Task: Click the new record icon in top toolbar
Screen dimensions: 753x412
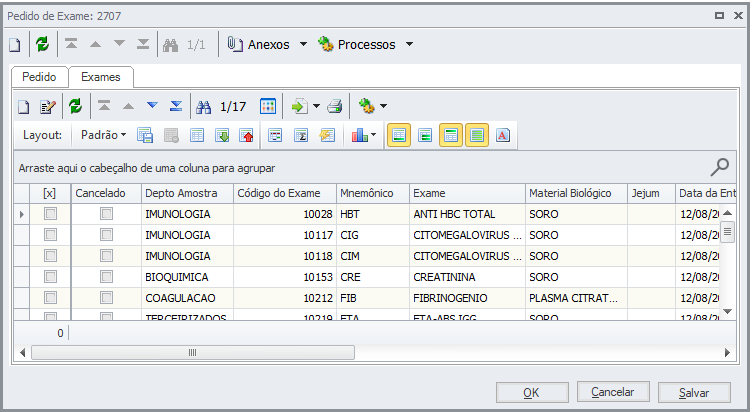Action: [15, 45]
